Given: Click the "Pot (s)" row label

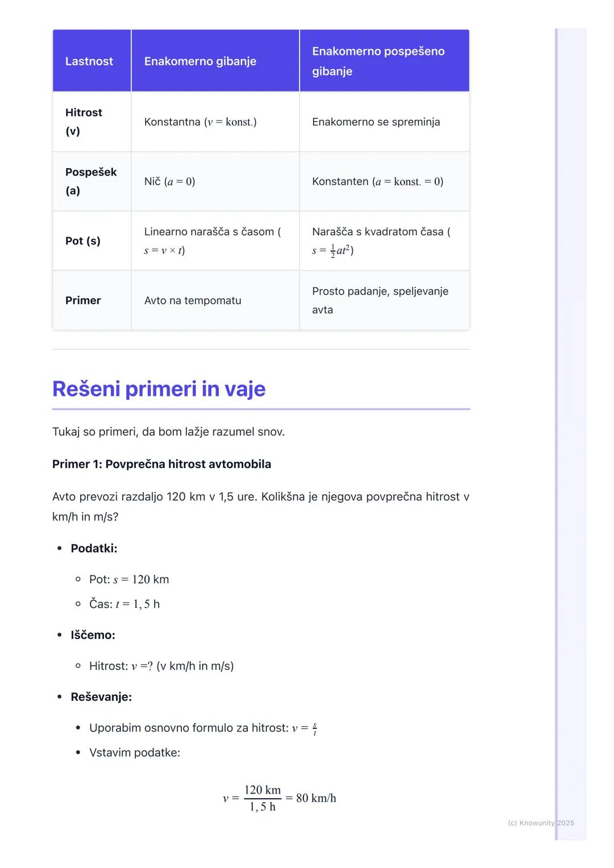Looking at the screenshot, I should click(x=83, y=241).
